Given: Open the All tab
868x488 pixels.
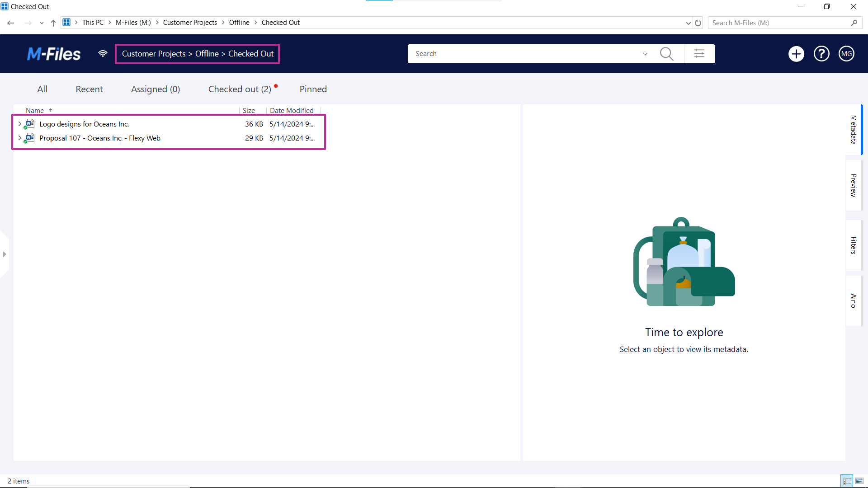Looking at the screenshot, I should pos(42,89).
